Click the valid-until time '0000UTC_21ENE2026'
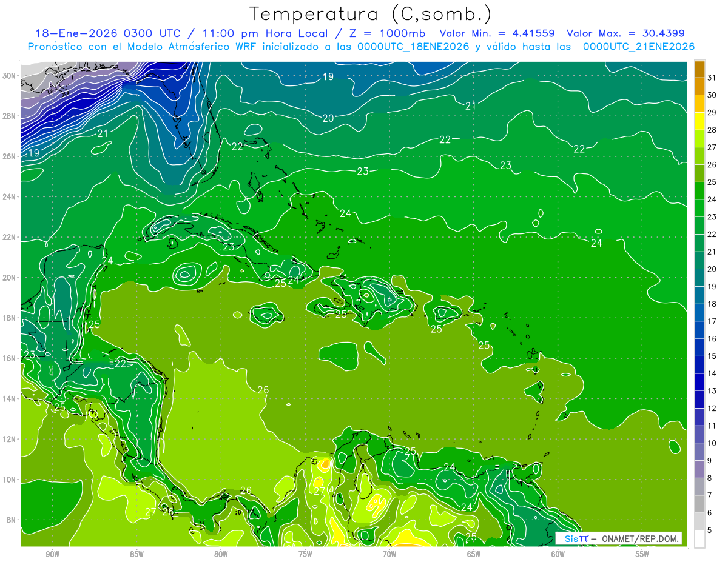The width and height of the screenshot is (728, 562). pyautogui.click(x=638, y=47)
